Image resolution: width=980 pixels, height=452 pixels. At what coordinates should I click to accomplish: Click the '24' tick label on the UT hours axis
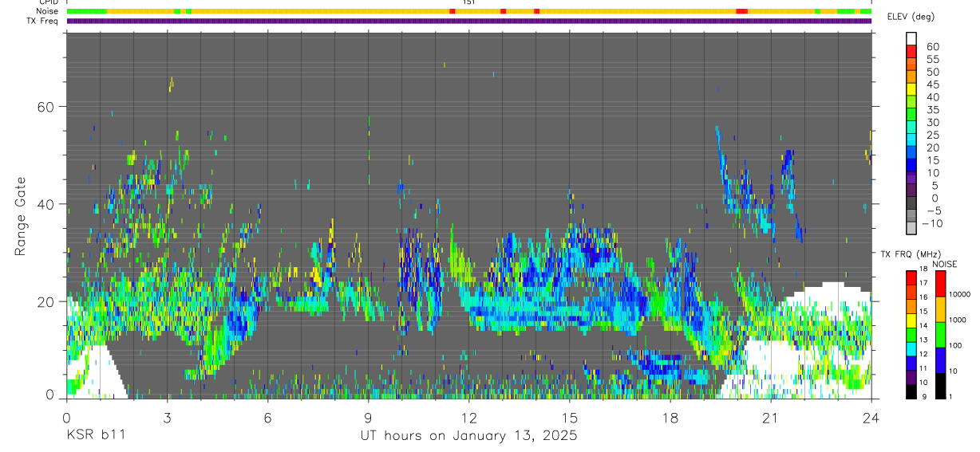[871, 418]
